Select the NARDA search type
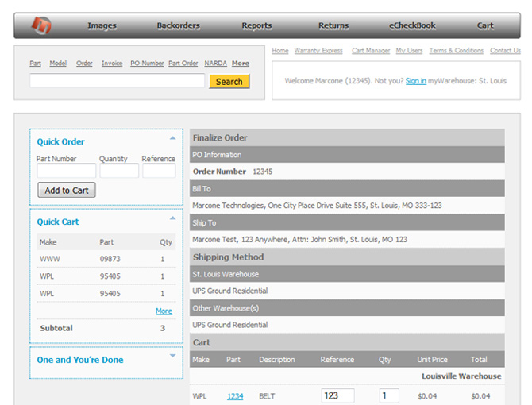 [215, 64]
